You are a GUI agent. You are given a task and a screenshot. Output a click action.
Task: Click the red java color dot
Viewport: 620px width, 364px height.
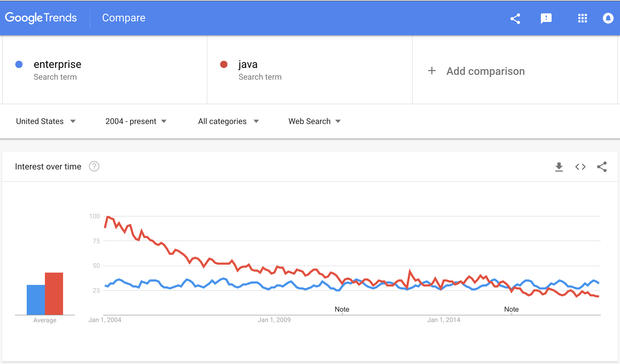224,64
